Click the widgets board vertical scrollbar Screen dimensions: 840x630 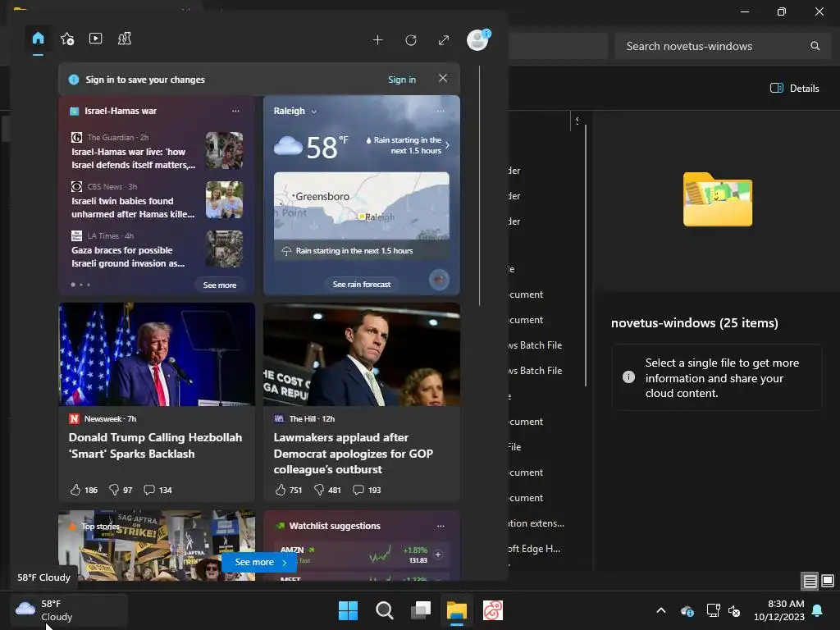tap(479, 185)
